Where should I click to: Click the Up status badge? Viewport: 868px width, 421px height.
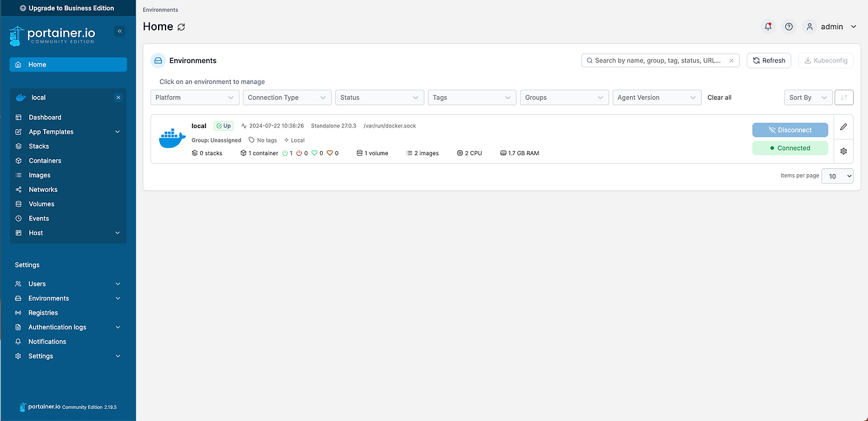[223, 126]
